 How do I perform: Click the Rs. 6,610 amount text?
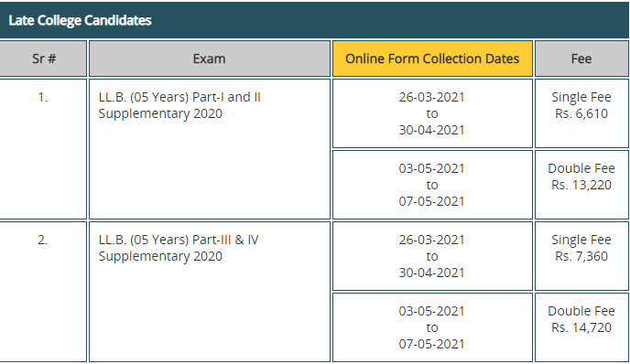pos(581,113)
